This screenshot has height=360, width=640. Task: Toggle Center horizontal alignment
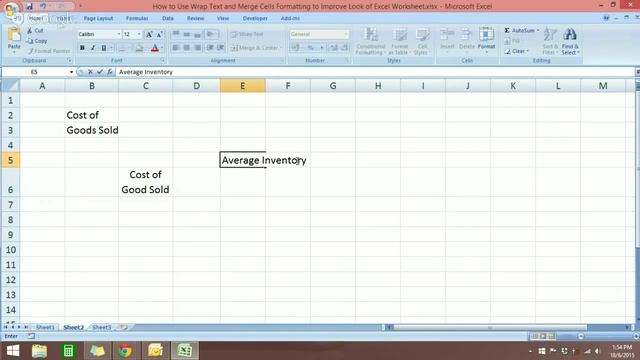click(187, 48)
